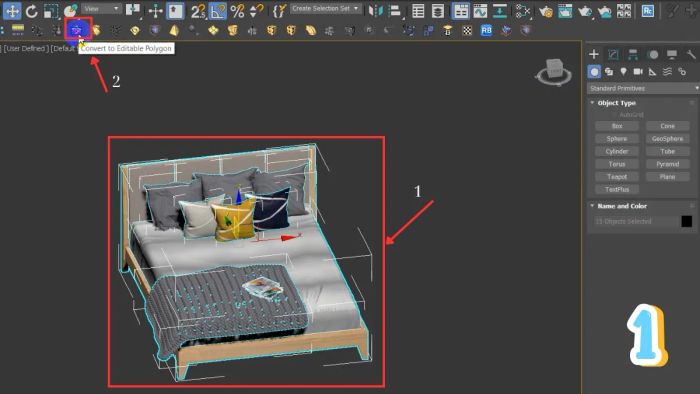Toggle Percent Snap
Screen dimensions: 700x394
click(x=237, y=11)
